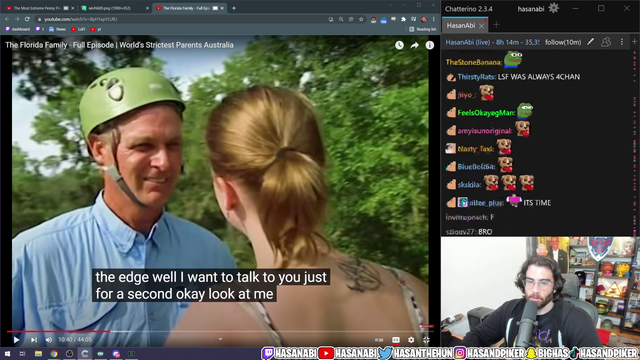Open a new browser tab
The height and width of the screenshot is (360, 640).
[234, 8]
